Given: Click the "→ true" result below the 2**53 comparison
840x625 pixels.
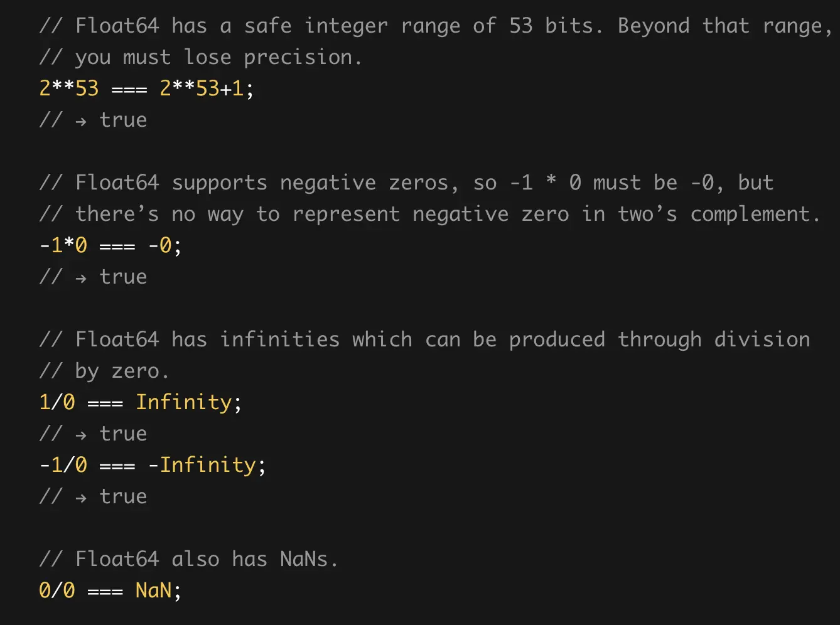Looking at the screenshot, I should coord(111,120).
